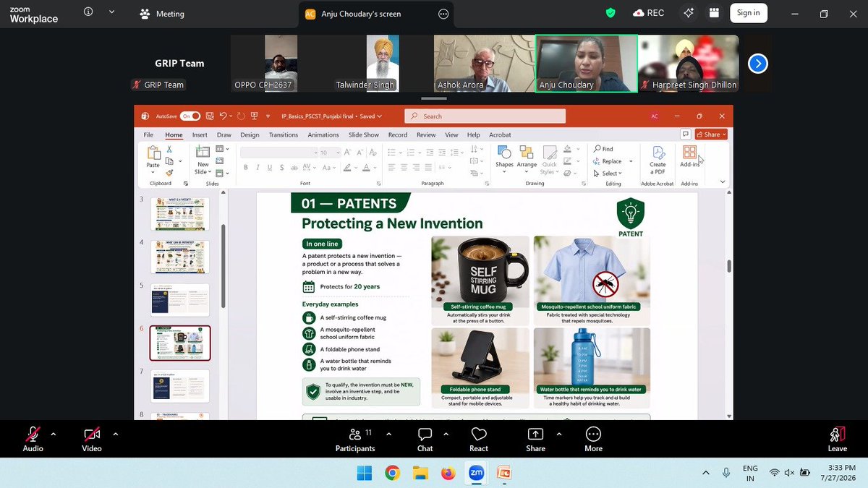This screenshot has height=488, width=868.
Task: Click the PowerPoint Share button
Action: click(710, 134)
